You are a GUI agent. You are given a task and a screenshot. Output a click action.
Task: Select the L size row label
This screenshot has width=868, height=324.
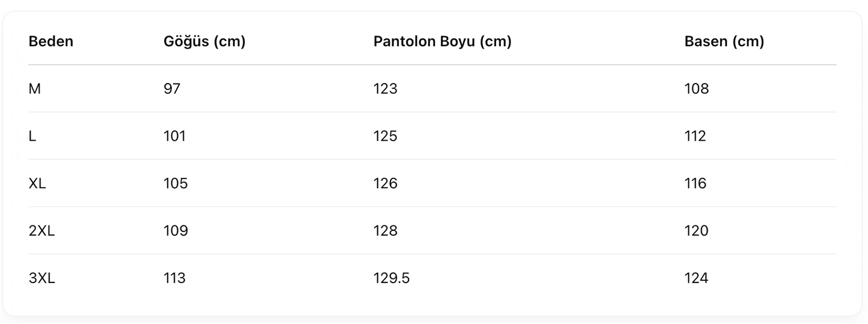pyautogui.click(x=32, y=136)
